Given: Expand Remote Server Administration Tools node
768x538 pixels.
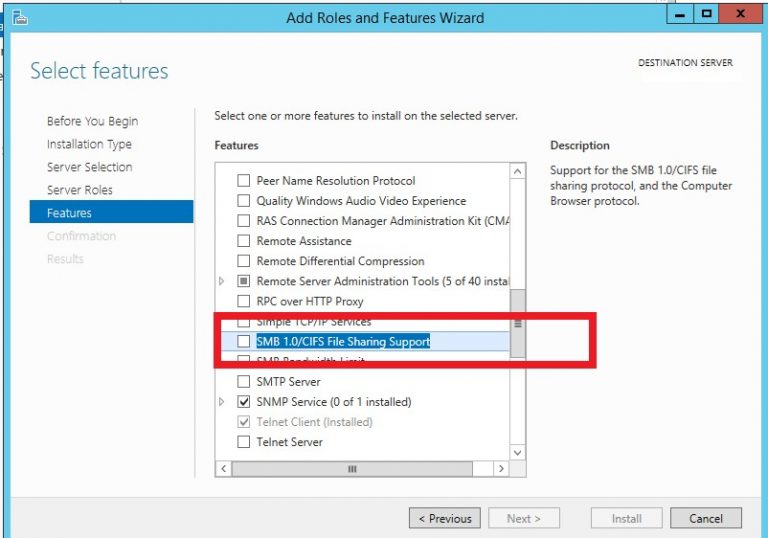Looking at the screenshot, I should click(x=221, y=281).
